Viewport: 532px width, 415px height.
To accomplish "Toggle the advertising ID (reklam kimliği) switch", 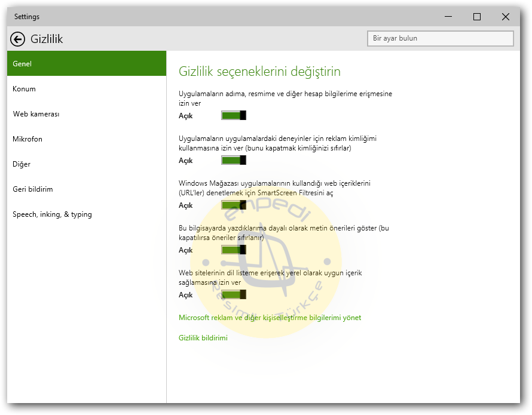I will click(x=234, y=161).
